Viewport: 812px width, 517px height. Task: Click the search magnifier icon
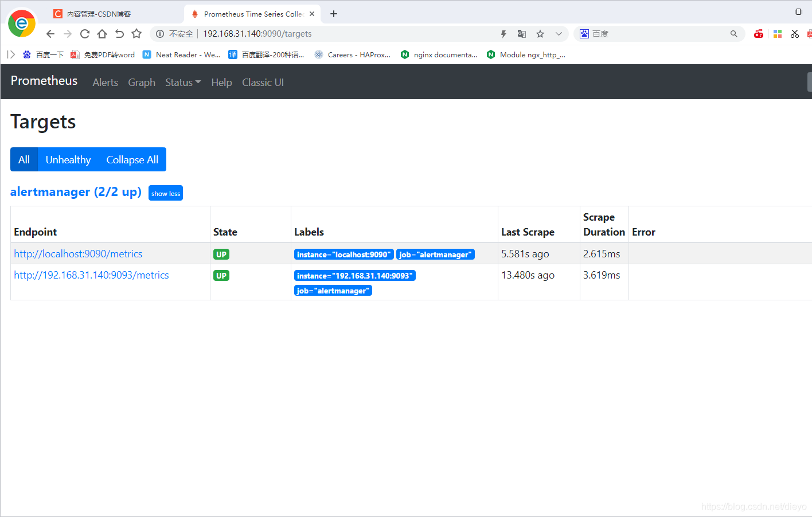click(734, 34)
